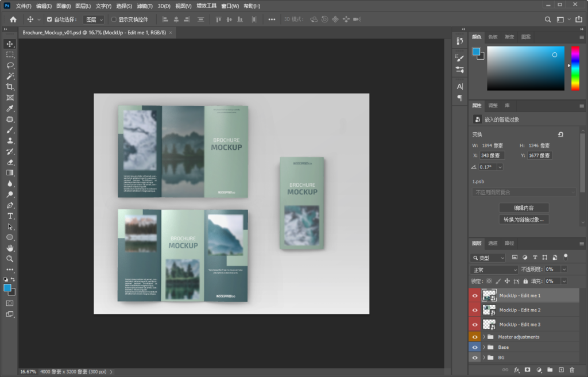Hide the MockUp - Edit me 1 layer
This screenshot has width=588, height=377.
pos(475,295)
